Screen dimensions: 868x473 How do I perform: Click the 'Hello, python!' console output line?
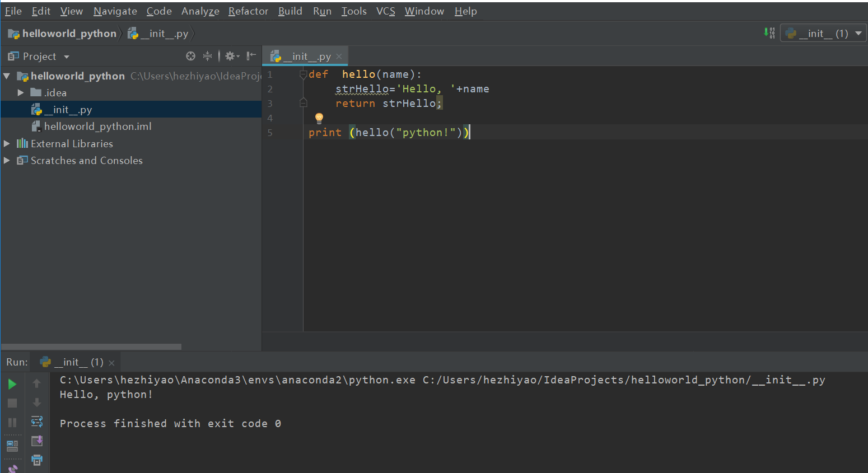106,395
